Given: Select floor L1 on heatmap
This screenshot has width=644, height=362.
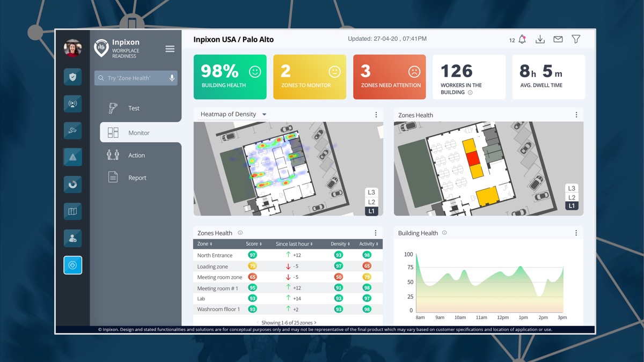Looking at the screenshot, I should click(371, 211).
